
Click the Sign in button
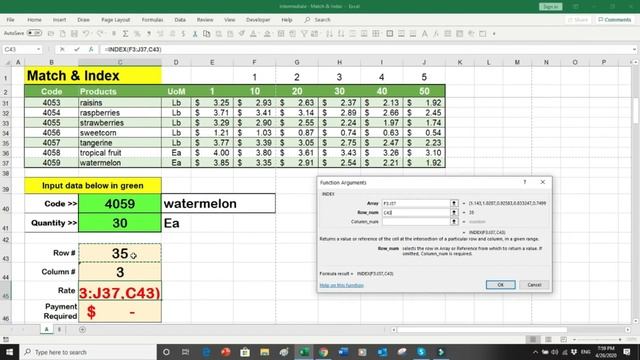tap(551, 7)
